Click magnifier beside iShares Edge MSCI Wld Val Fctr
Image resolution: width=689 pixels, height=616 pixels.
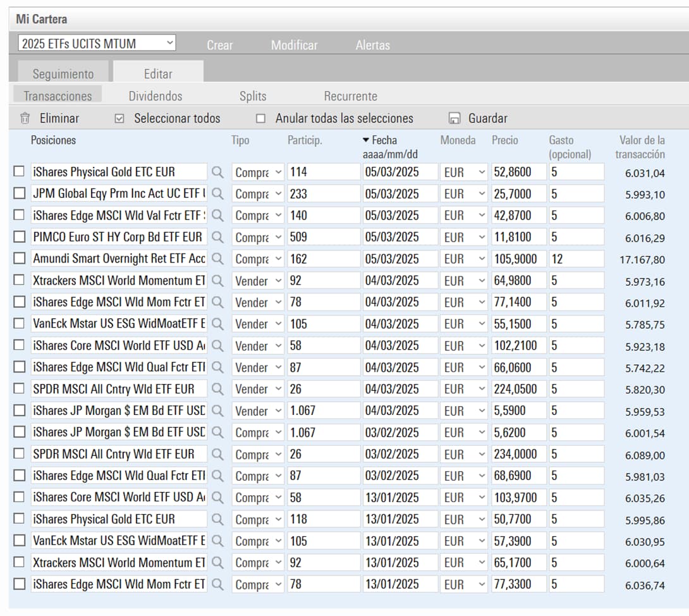tap(217, 216)
